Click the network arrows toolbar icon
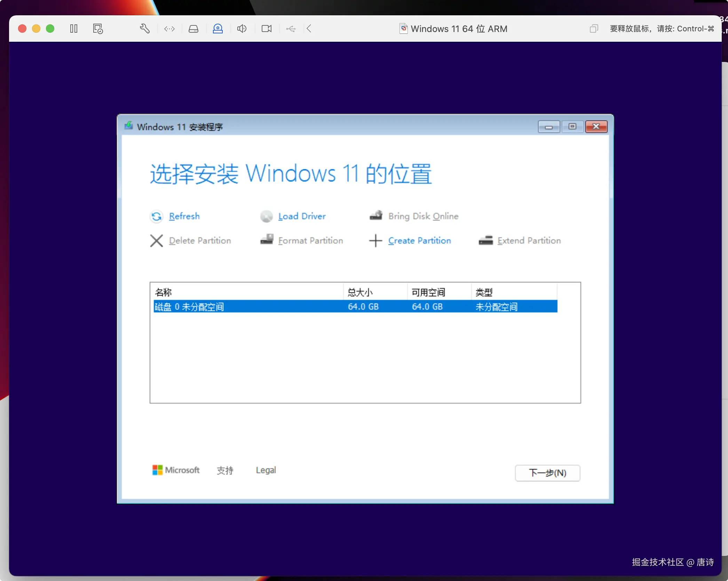Viewport: 728px width, 581px height. coord(169,29)
